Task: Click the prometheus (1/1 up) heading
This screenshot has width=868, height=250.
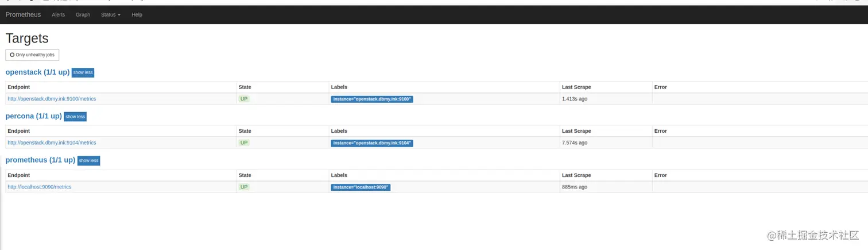Action: [40, 160]
